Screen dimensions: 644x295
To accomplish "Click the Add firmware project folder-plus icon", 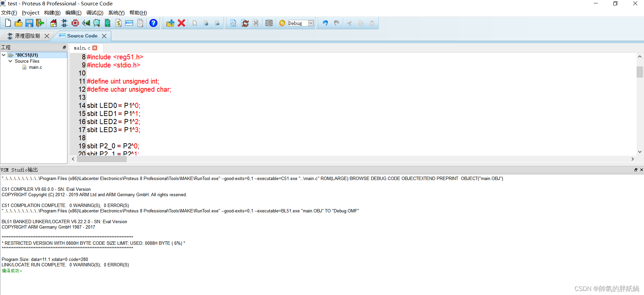I will [x=170, y=23].
